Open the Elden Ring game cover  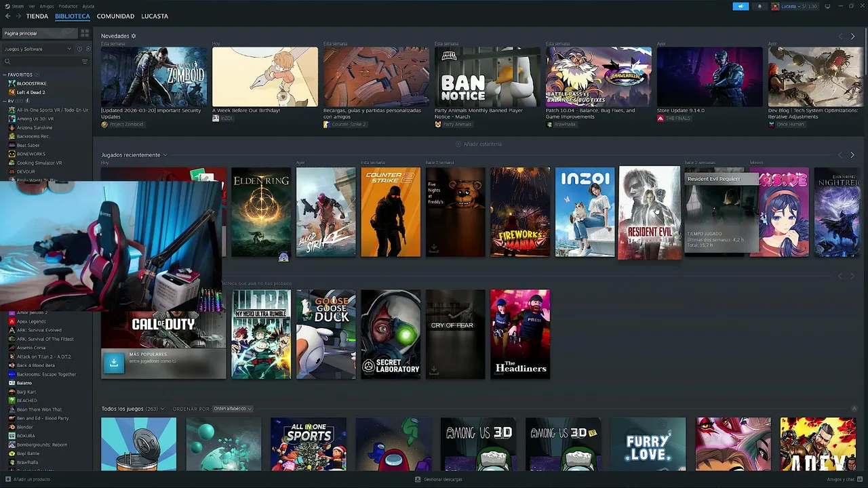click(x=261, y=212)
